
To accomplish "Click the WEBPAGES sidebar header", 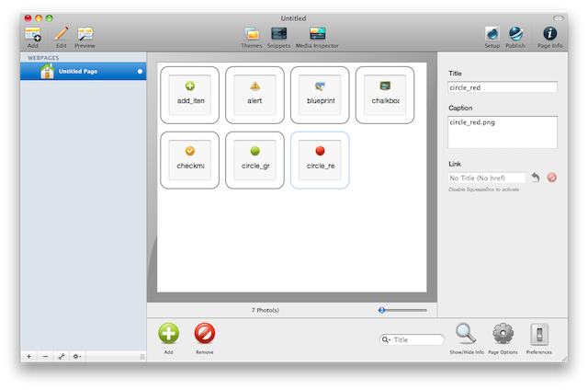I will (43, 58).
